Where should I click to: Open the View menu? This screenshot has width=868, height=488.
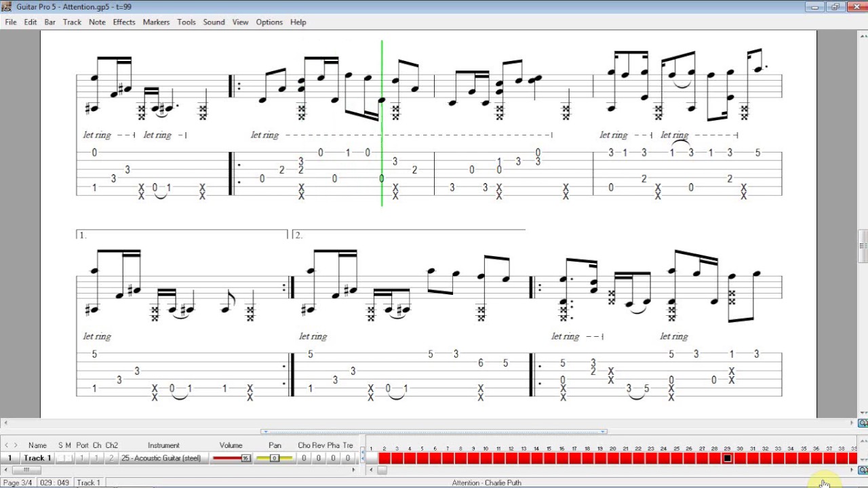point(240,22)
